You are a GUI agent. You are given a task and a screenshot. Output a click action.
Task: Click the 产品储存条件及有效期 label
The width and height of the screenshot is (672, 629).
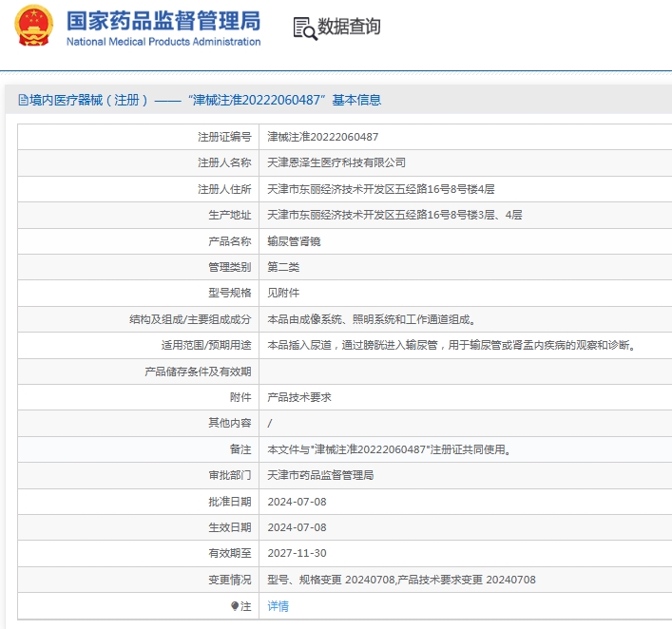(x=198, y=372)
